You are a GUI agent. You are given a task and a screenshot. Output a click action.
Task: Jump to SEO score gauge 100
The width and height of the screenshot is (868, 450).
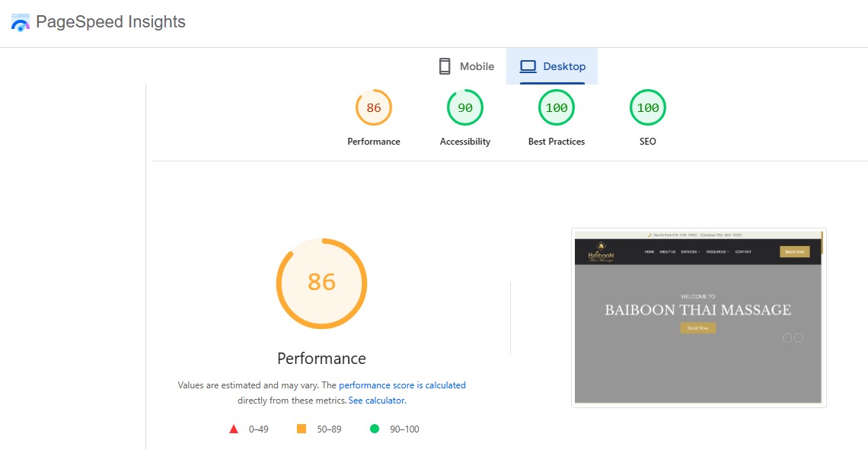(x=648, y=107)
